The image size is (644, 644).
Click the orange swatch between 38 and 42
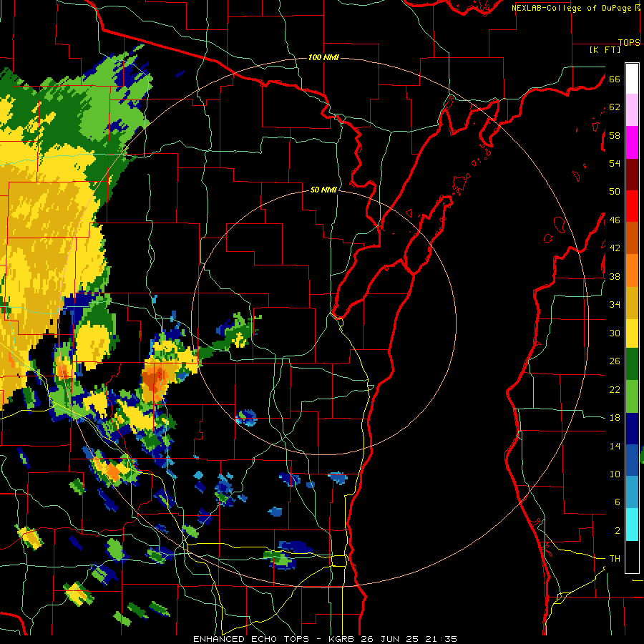tap(632, 270)
